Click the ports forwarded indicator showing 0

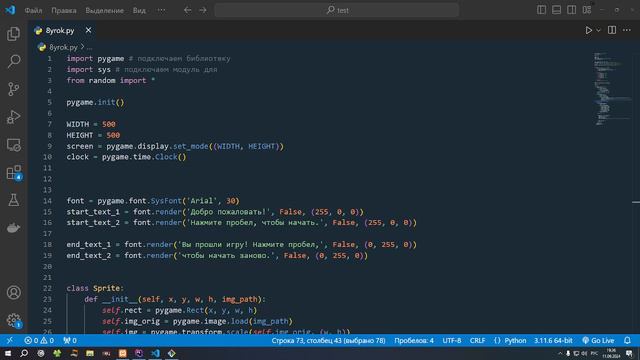70,340
